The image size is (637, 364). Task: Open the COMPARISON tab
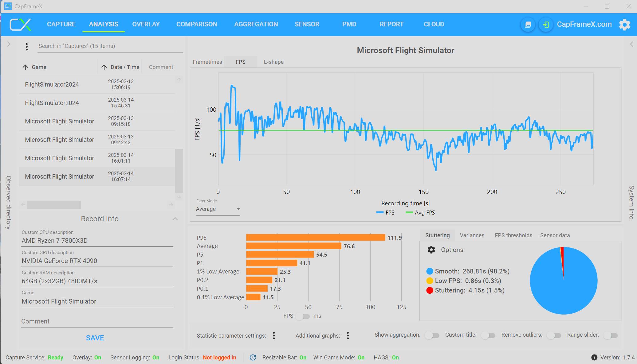(197, 24)
